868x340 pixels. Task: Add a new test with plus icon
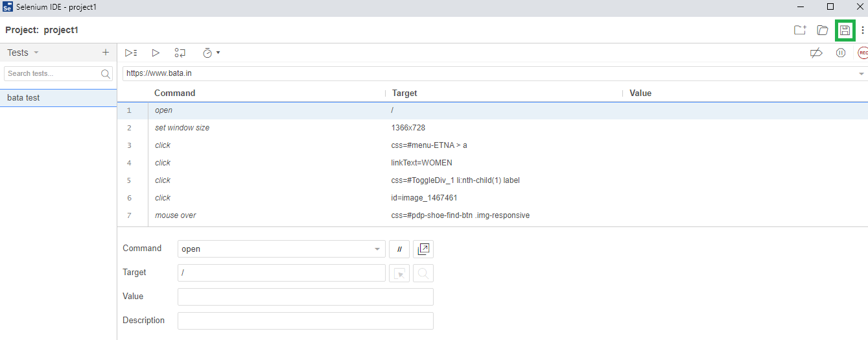(x=106, y=53)
